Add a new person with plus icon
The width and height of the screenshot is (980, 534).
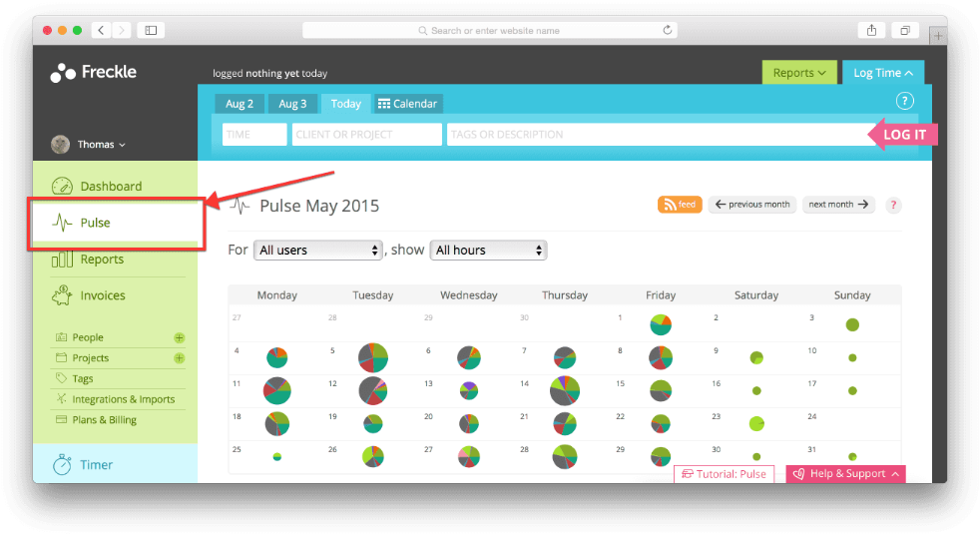point(180,337)
